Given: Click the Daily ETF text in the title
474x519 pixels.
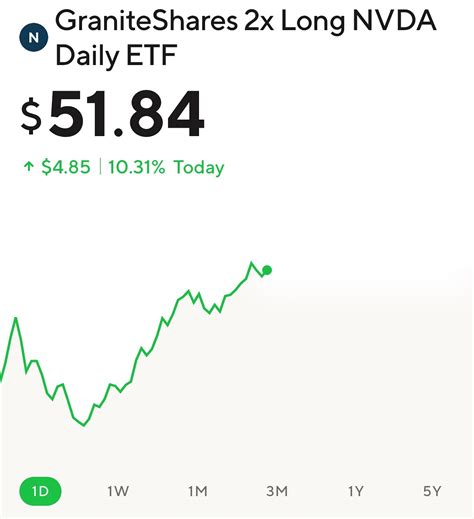Looking at the screenshot, I should click(x=116, y=55).
